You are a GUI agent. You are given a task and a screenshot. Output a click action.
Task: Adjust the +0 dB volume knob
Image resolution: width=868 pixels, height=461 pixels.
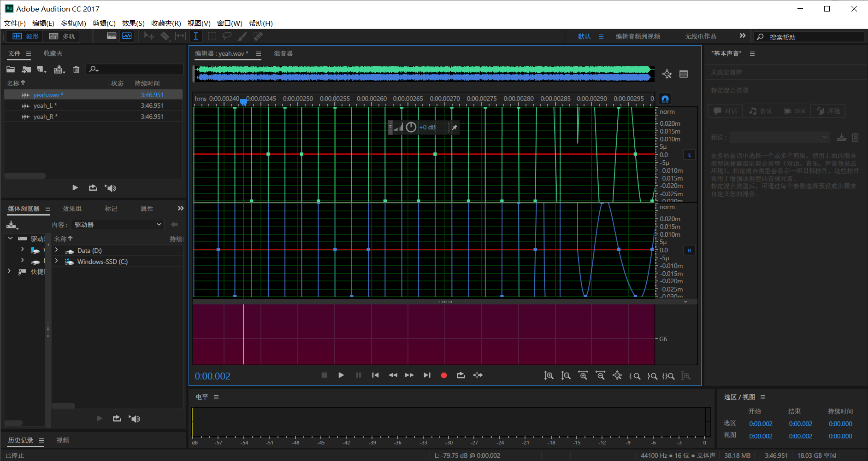click(x=411, y=128)
